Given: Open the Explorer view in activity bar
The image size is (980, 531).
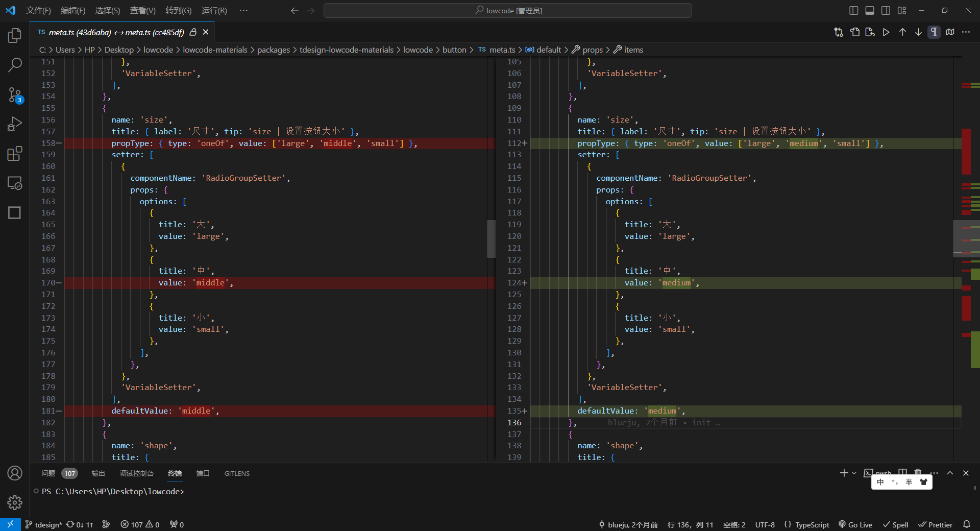Looking at the screenshot, I should point(15,35).
